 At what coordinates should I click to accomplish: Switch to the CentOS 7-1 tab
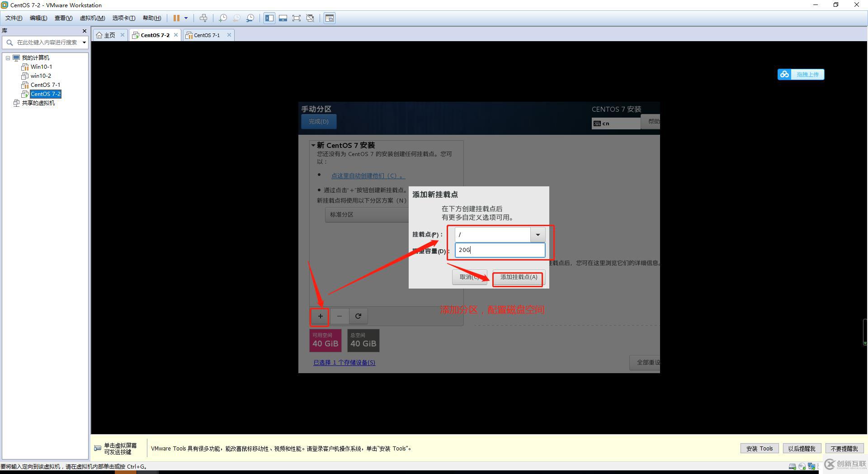(207, 35)
